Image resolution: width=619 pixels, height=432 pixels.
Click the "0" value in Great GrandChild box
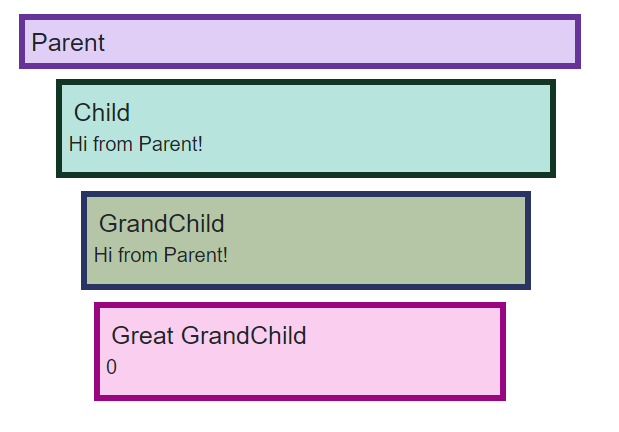(x=112, y=368)
